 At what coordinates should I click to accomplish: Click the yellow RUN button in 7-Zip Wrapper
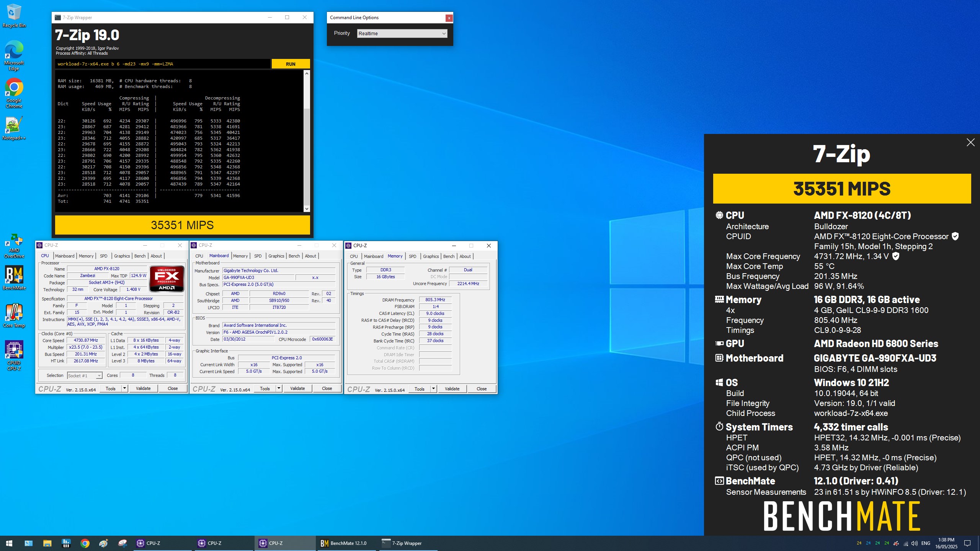point(291,64)
